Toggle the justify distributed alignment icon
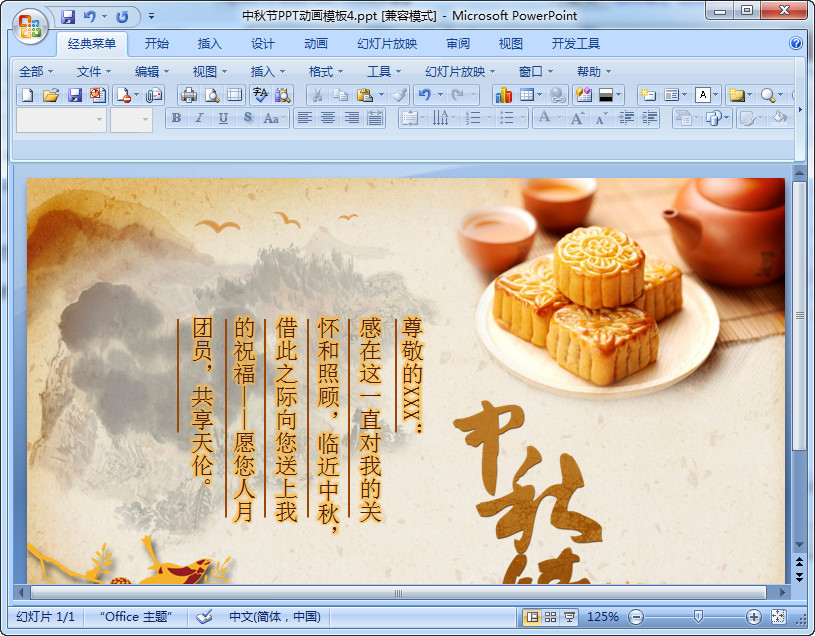The height and width of the screenshot is (636, 815). point(375,118)
